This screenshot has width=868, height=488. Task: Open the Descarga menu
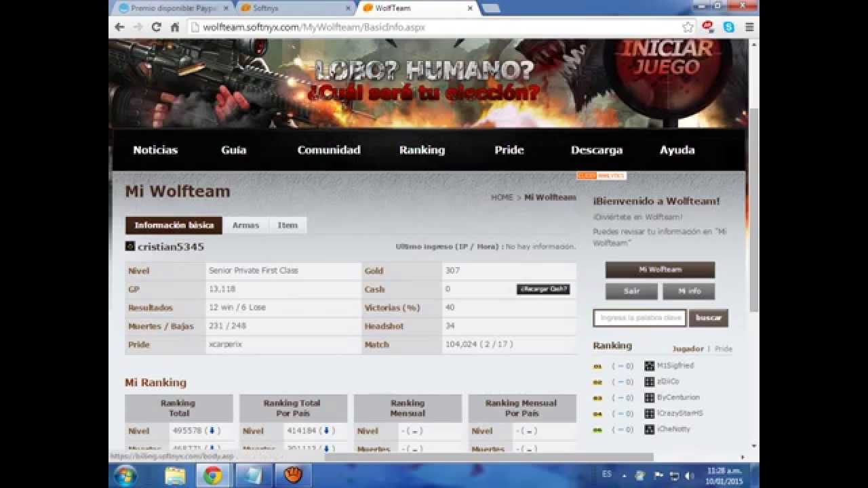[x=597, y=150]
